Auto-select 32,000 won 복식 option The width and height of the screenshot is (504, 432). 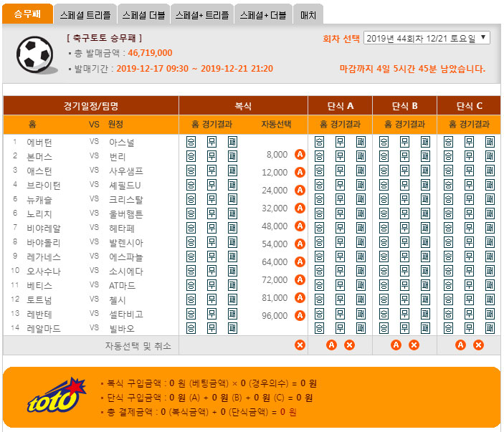pos(300,208)
